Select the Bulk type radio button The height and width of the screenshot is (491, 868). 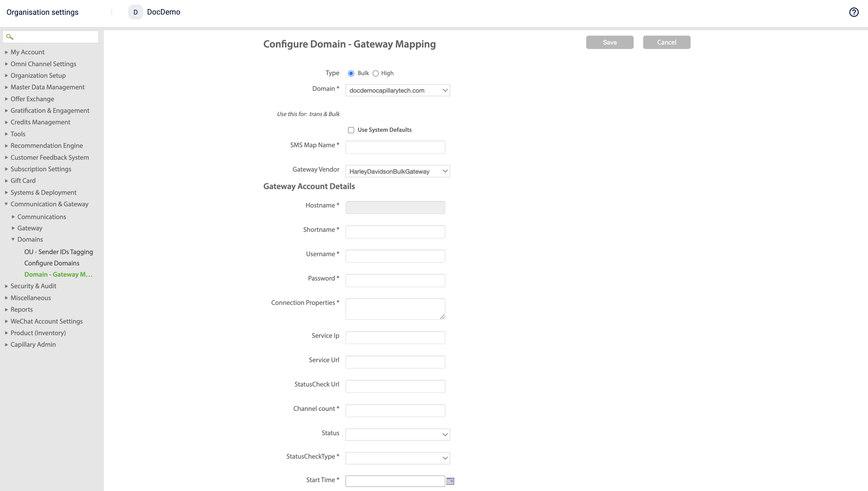[351, 74]
